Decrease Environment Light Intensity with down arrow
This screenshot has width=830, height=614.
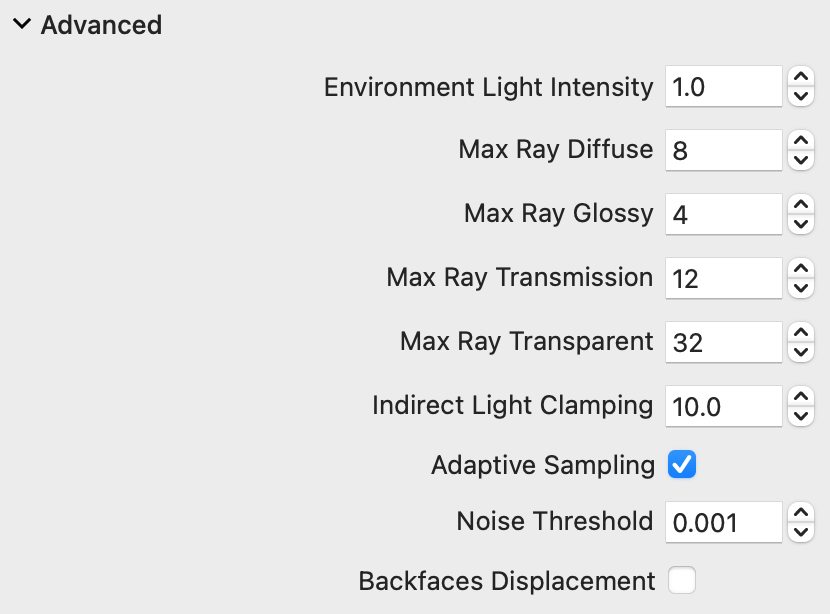tap(800, 96)
